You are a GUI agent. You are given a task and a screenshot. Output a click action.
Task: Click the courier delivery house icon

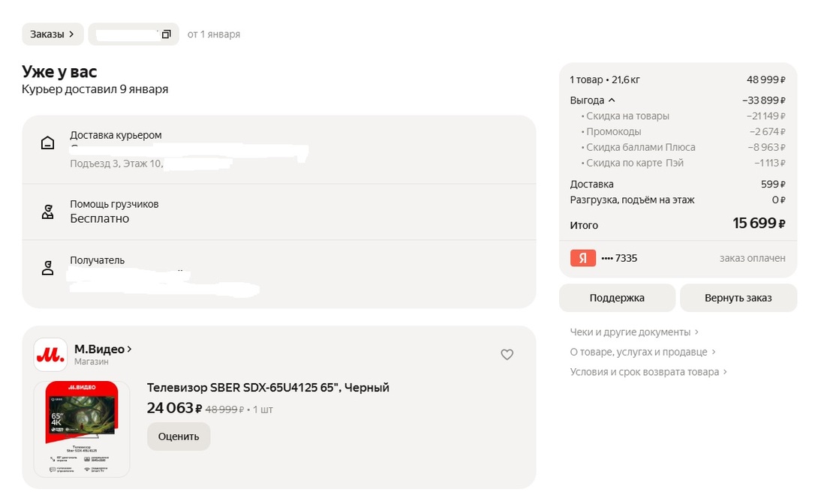(47, 143)
